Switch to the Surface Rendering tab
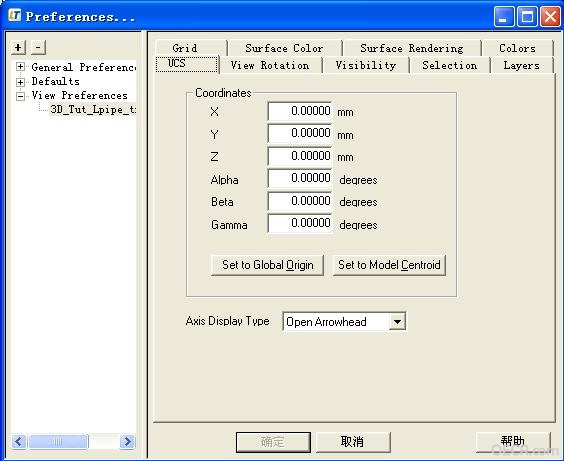 [x=412, y=48]
